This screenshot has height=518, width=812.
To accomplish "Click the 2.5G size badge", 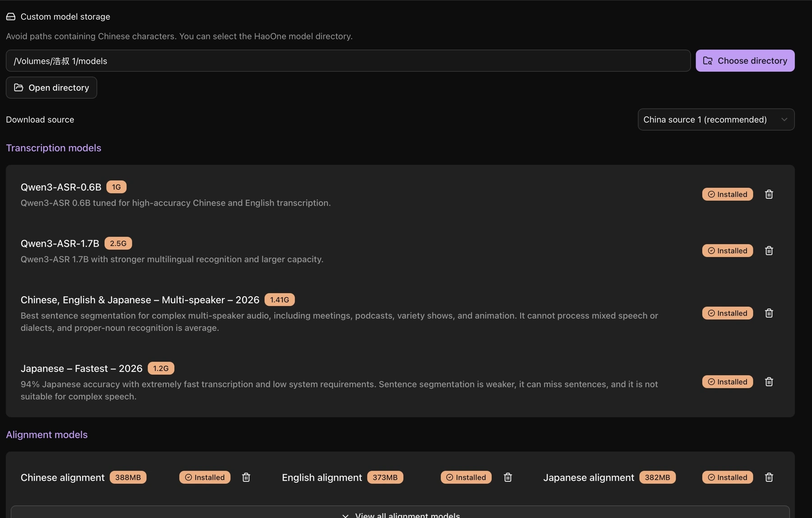I will click(118, 243).
